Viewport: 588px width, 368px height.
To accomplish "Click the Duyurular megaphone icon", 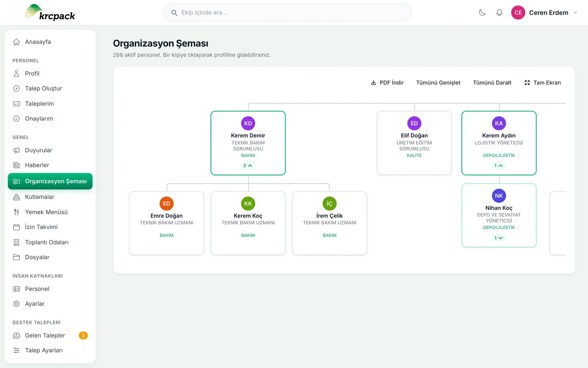I will pyautogui.click(x=16, y=150).
